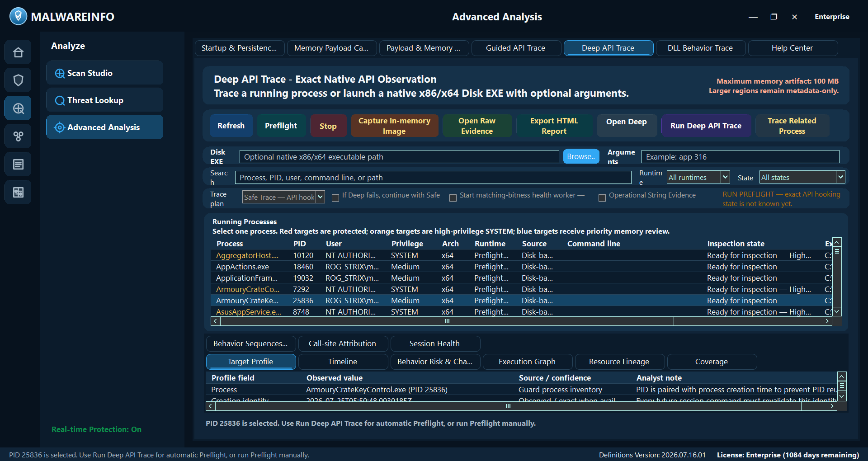
Task: Select the AsusAppService.e... process row
Action: pos(522,312)
